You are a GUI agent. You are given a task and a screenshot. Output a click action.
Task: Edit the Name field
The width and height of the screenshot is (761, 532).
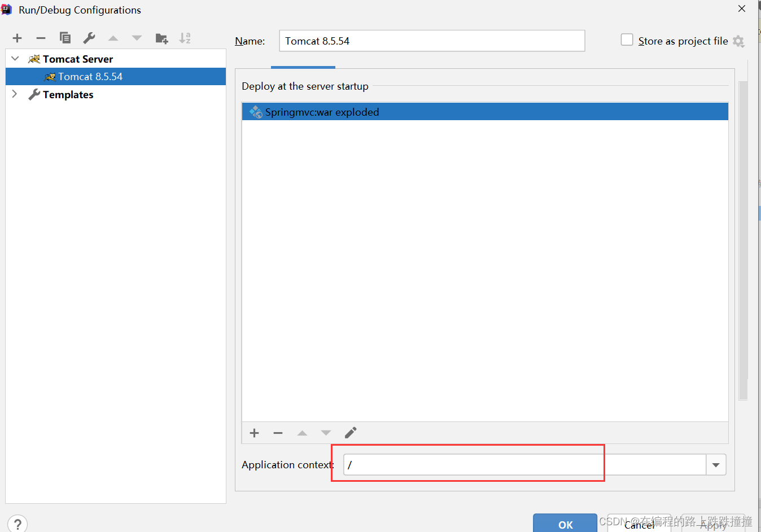tap(432, 41)
